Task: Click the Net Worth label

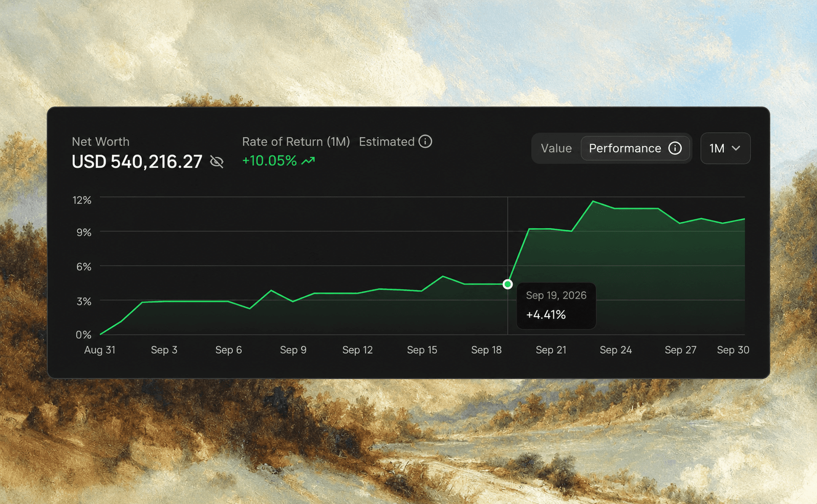Action: click(100, 141)
